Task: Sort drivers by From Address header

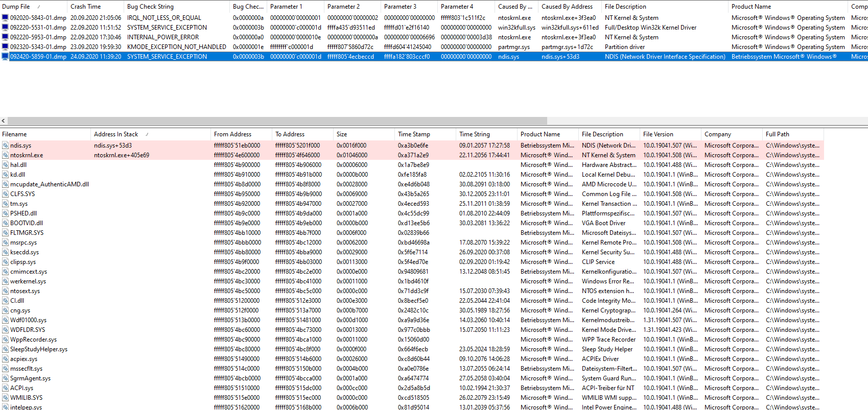Action: pyautogui.click(x=241, y=134)
